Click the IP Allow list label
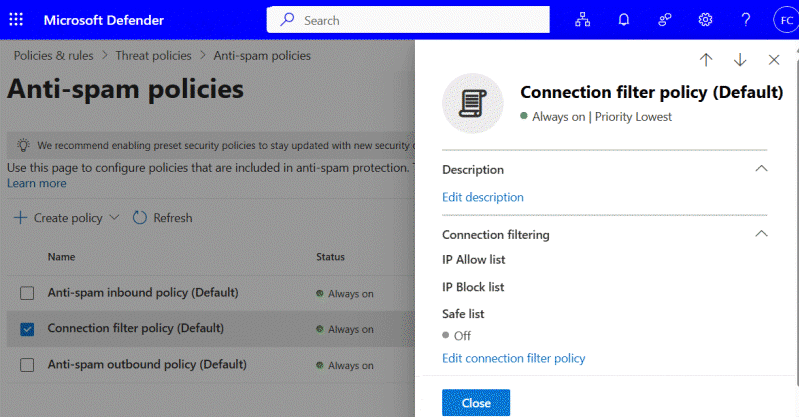799x417 pixels. [x=473, y=259]
